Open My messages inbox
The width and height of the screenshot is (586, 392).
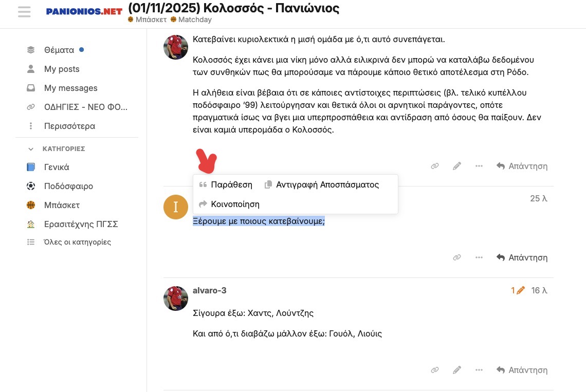coord(70,88)
